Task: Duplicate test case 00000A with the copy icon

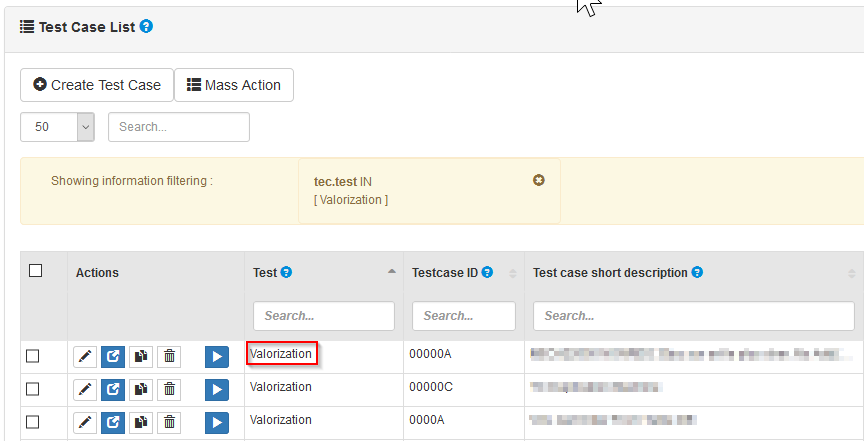Action: (141, 357)
